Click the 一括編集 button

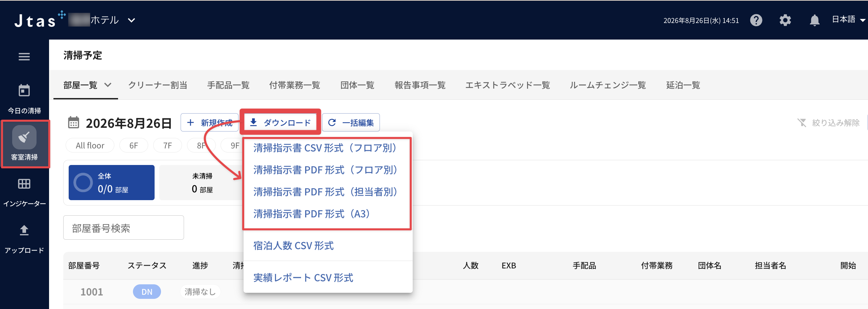coord(351,122)
